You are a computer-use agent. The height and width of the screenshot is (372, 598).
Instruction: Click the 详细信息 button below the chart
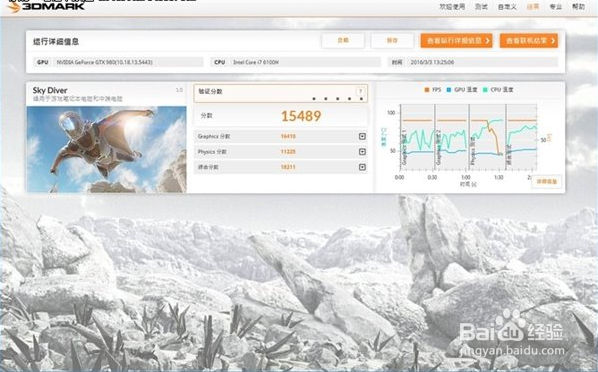click(x=547, y=181)
